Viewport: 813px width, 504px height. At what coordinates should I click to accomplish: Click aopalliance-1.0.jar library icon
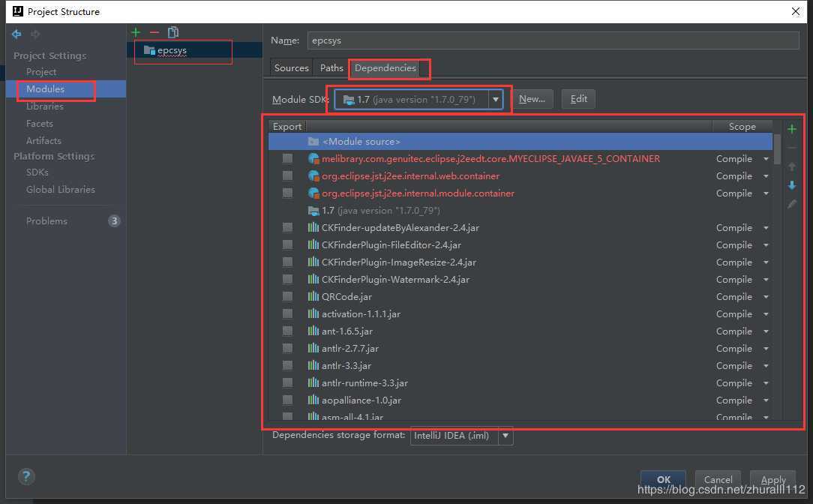point(313,400)
